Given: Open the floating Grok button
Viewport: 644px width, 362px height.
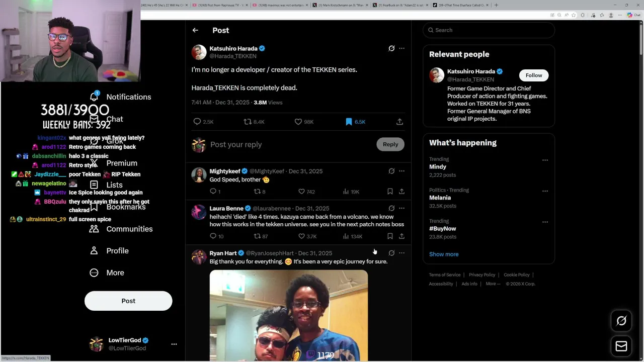Looking at the screenshot, I should (621, 321).
